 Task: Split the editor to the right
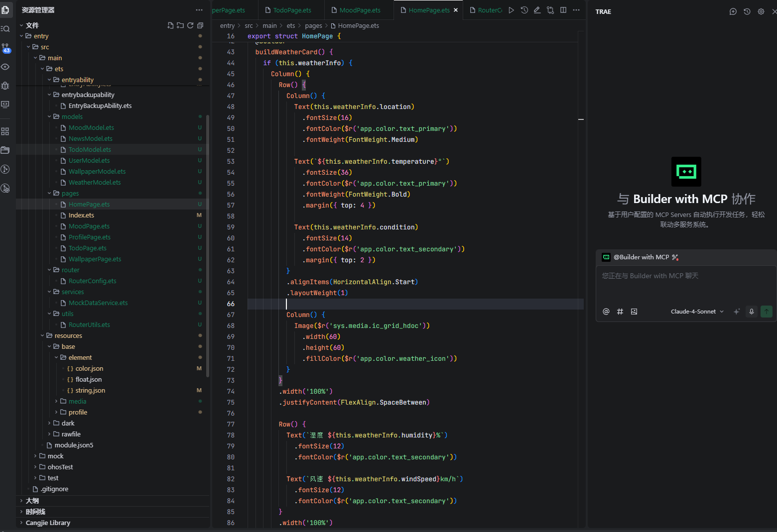(x=563, y=10)
